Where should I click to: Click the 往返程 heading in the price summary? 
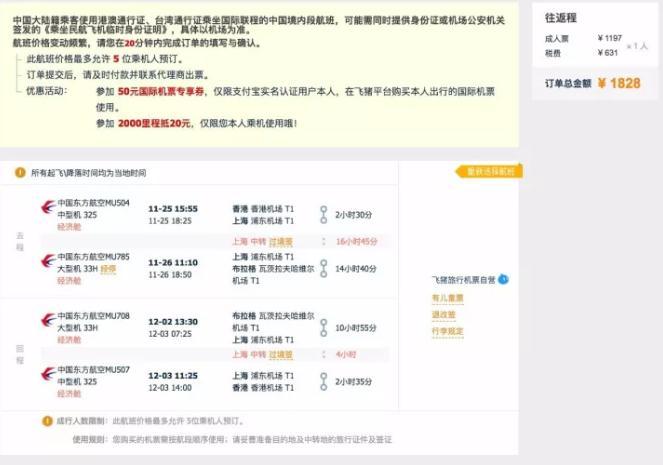(x=561, y=18)
